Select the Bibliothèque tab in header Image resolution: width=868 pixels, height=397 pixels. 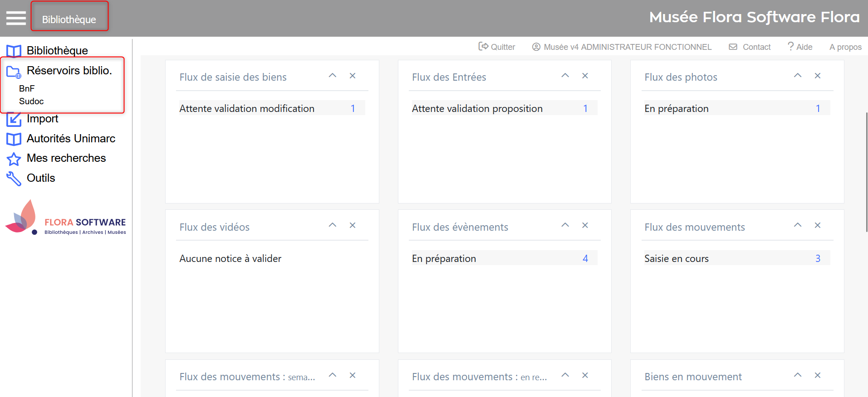pos(69,19)
